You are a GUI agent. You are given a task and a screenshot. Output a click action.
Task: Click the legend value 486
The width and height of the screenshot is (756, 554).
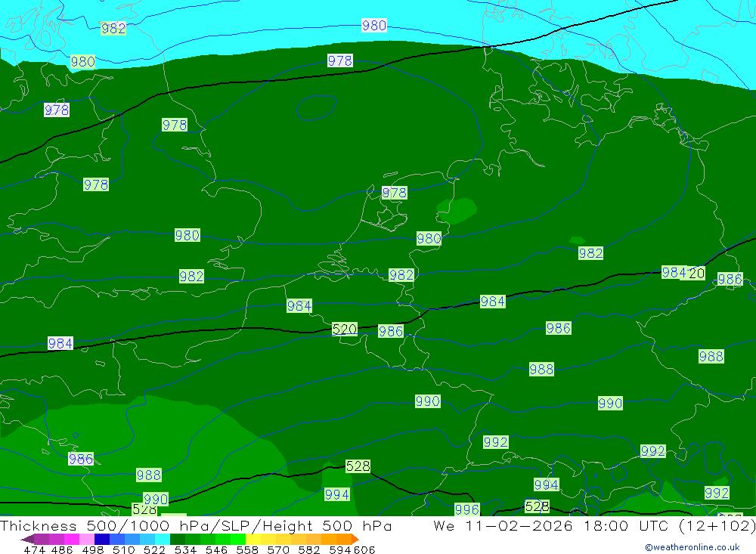pos(62,549)
